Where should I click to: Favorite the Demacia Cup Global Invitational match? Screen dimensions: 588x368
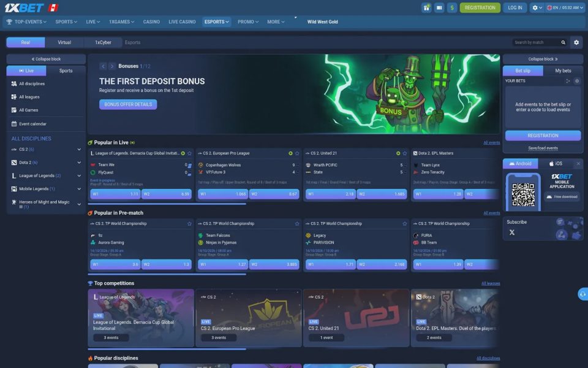click(189, 153)
